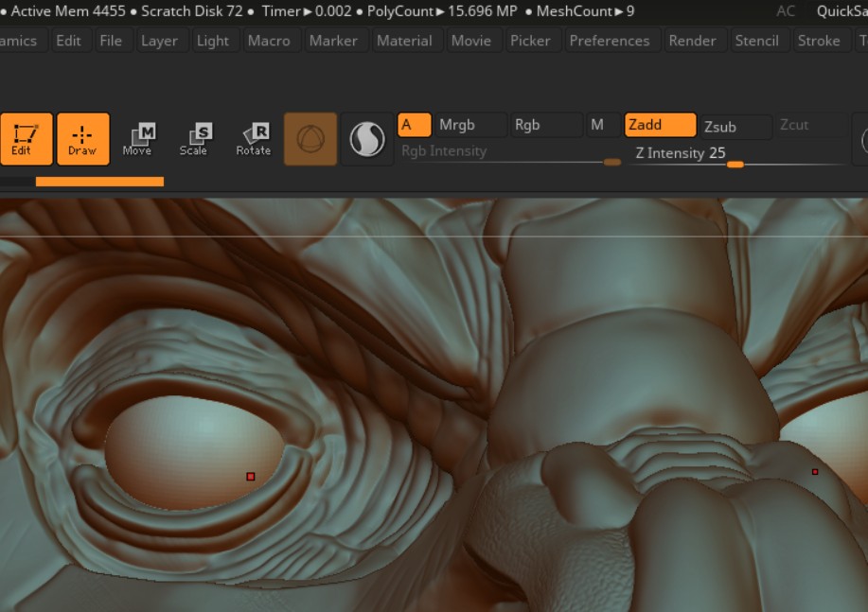868x612 pixels.
Task: Open the Stroke menu
Action: 819,41
